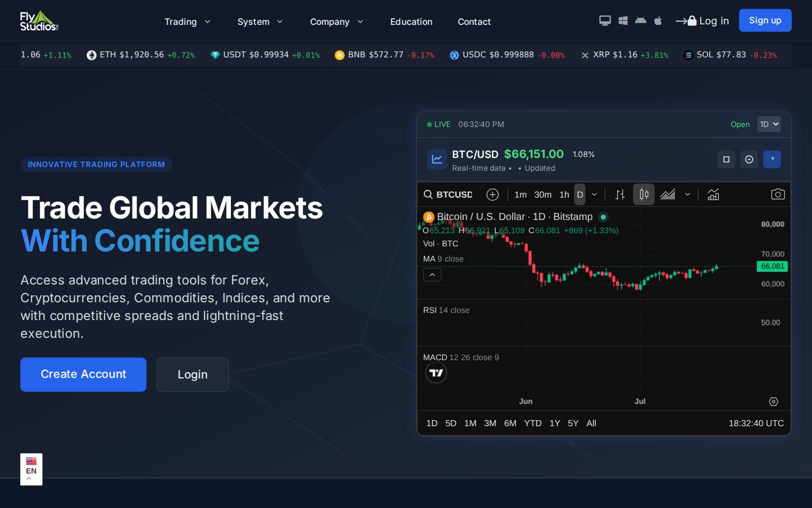This screenshot has width=812, height=508.
Task: Select the 30m chart interval
Action: [x=543, y=195]
